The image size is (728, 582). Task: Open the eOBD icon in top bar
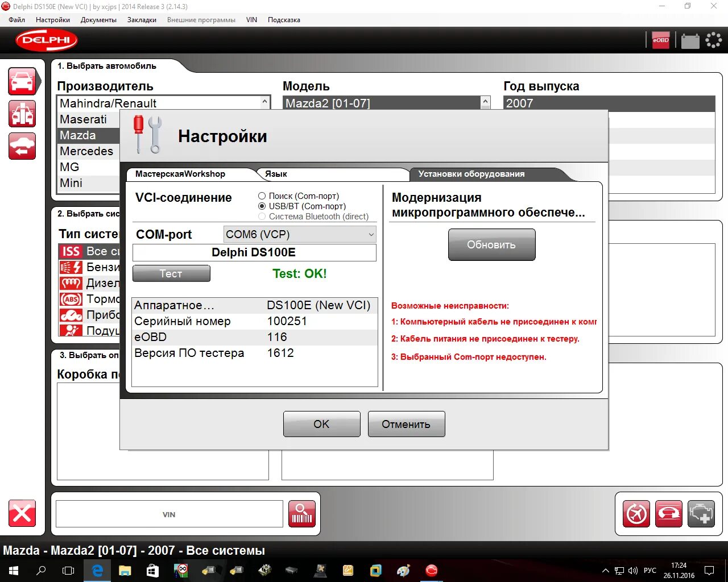point(660,40)
